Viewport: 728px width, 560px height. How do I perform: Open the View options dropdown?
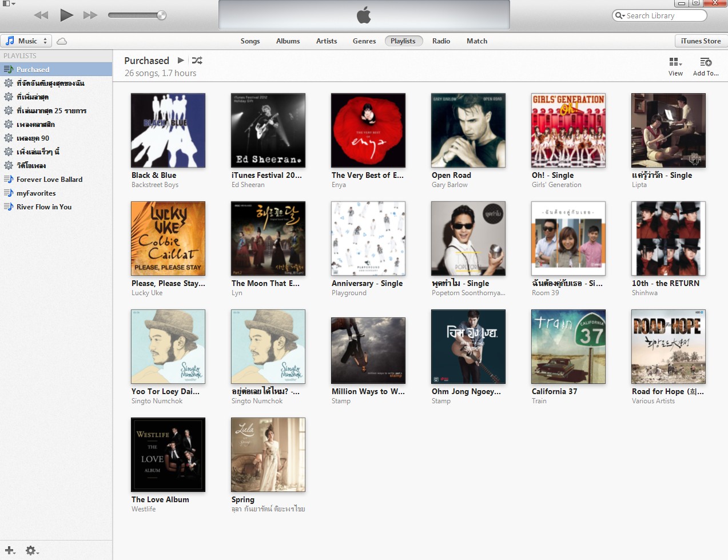tap(675, 66)
